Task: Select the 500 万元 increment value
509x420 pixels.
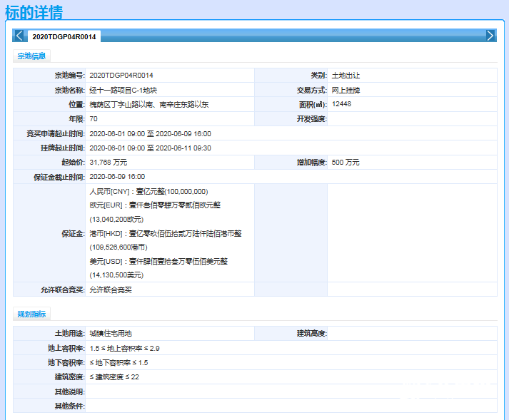Action: coord(346,163)
